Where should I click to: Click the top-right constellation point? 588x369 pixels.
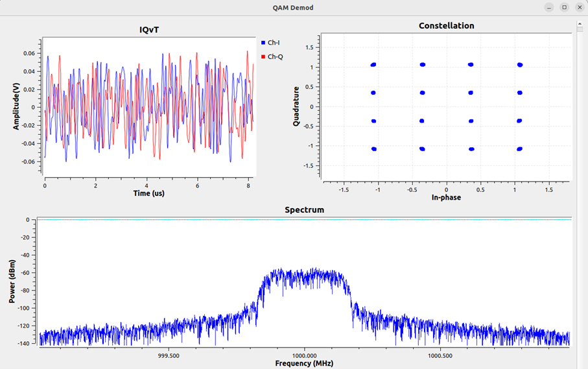(520, 65)
